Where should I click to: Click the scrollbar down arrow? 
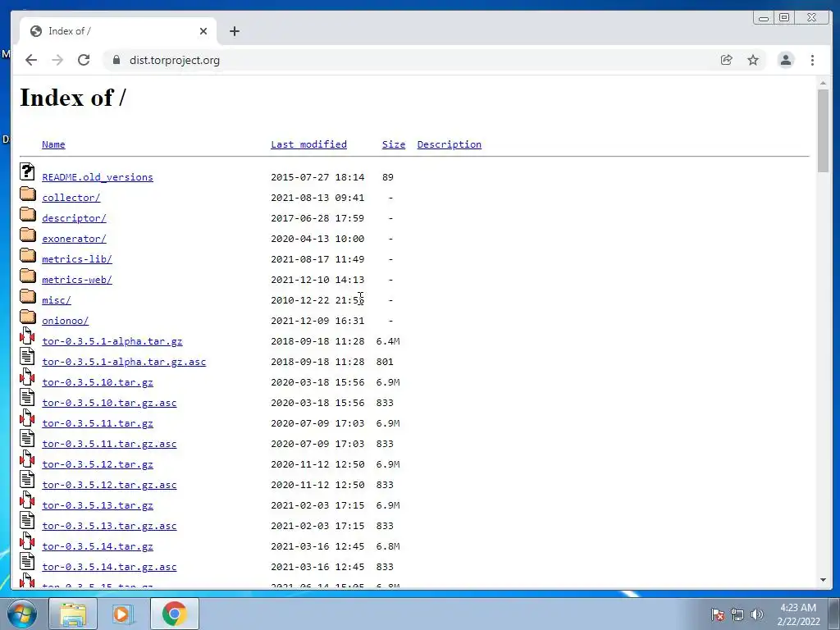click(x=823, y=580)
